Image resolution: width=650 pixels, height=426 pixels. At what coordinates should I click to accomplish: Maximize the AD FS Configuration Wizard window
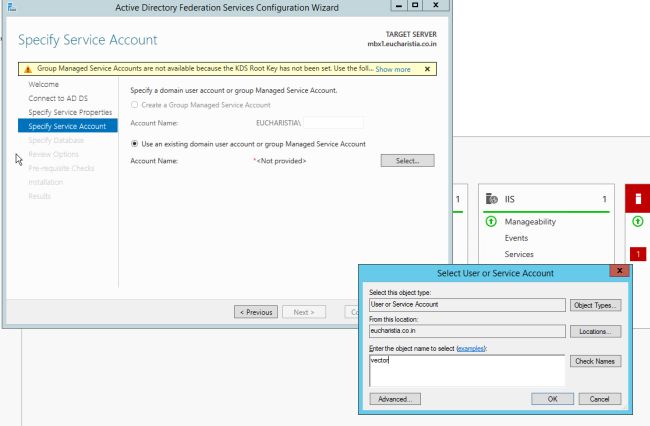(415, 5)
